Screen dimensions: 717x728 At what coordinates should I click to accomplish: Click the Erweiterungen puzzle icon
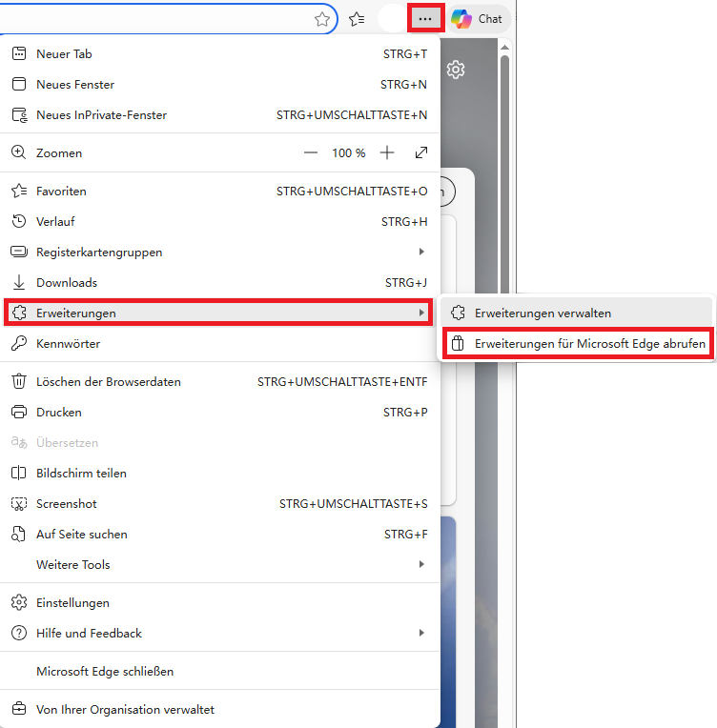[x=19, y=313]
